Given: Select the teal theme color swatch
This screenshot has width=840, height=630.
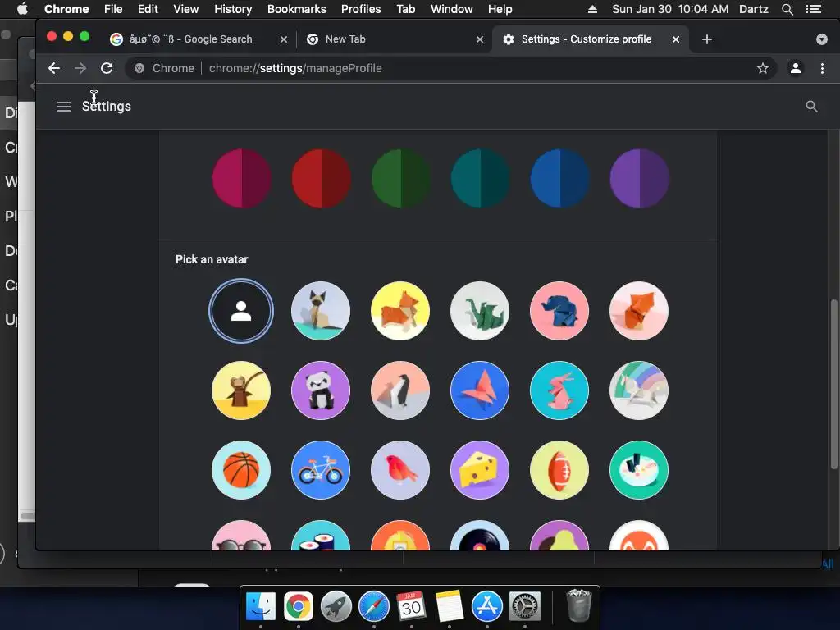Looking at the screenshot, I should coord(480,178).
